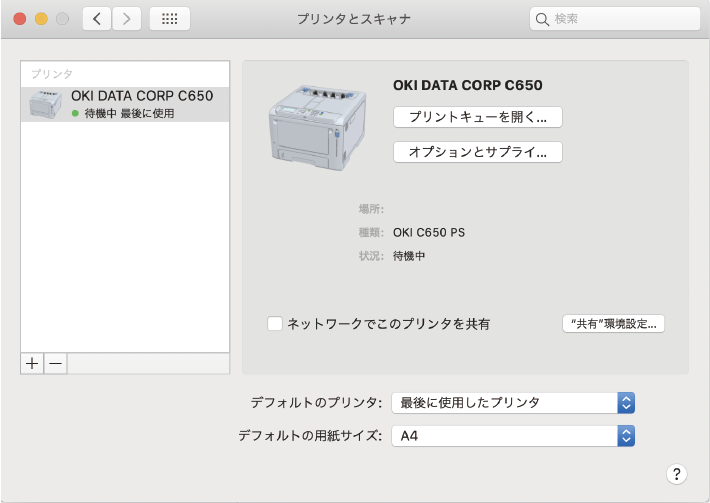Click the back navigation arrow

pyautogui.click(x=96, y=19)
